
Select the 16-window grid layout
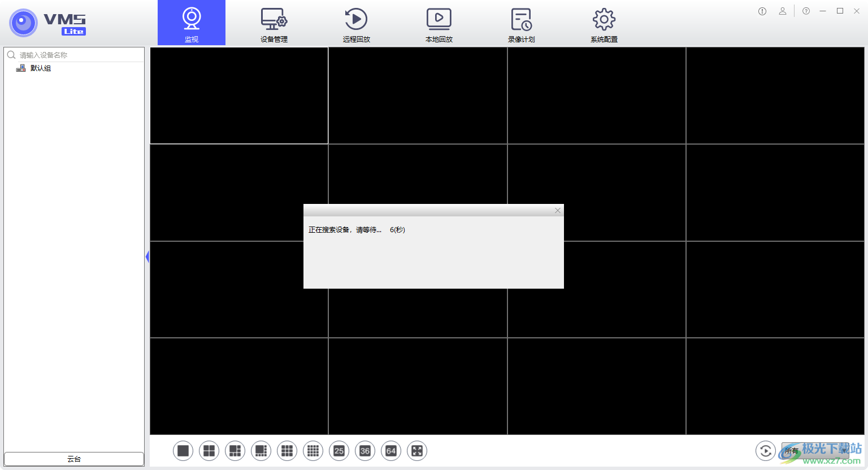tap(313, 451)
